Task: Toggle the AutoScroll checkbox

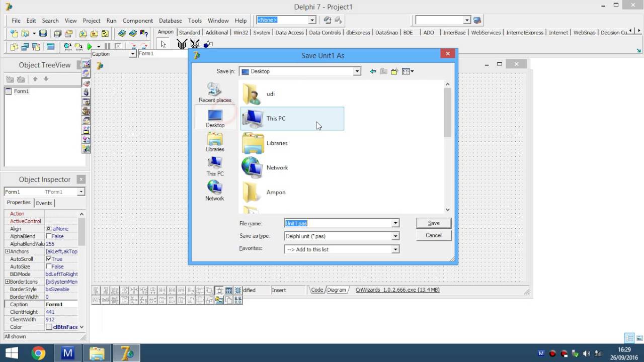Action: [49, 259]
